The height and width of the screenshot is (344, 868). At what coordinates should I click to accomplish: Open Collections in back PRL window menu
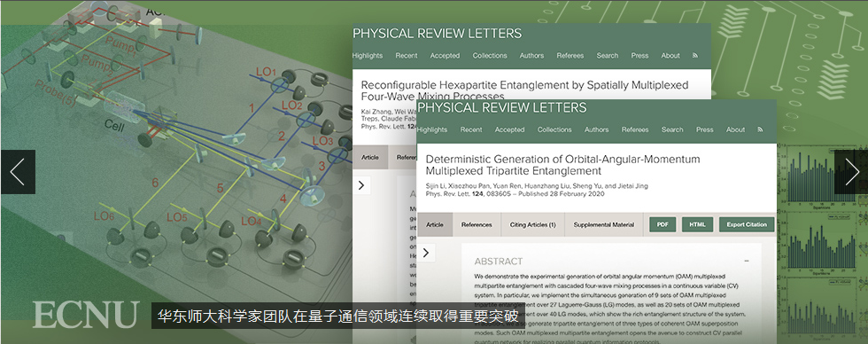point(489,55)
